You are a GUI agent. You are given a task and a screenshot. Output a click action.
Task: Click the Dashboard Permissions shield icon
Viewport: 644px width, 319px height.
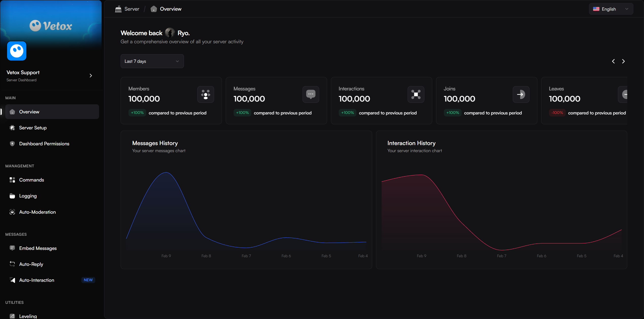pos(12,144)
